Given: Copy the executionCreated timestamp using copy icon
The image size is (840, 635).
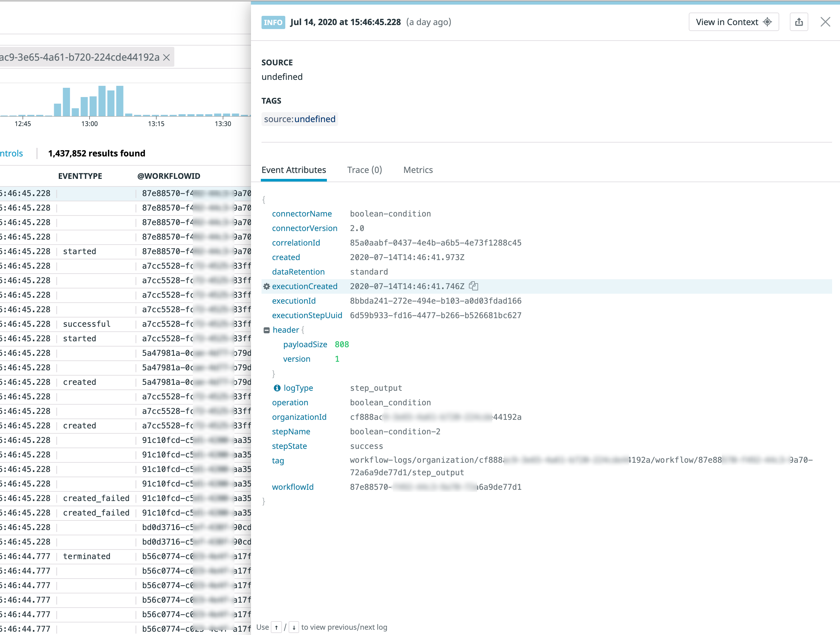Looking at the screenshot, I should click(x=473, y=286).
